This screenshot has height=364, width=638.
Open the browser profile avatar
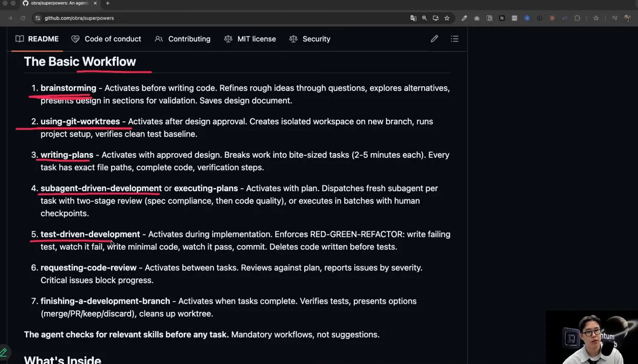click(627, 18)
